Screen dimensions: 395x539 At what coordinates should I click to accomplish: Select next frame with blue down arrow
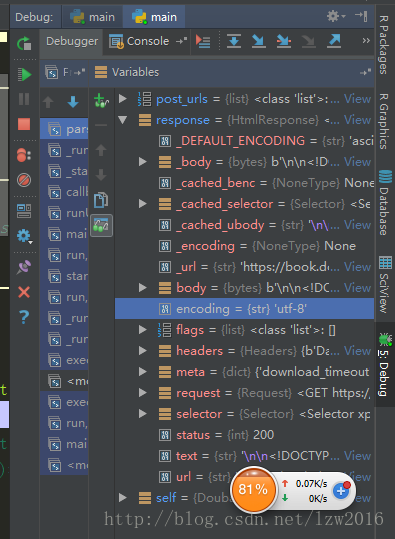point(73,102)
